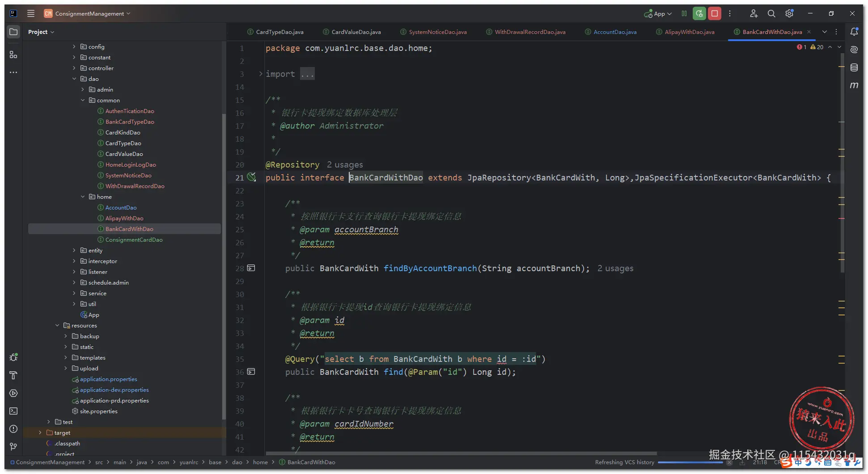This screenshot has width=868, height=474.
Task: Close the BankCardWithDao.java tab
Action: (809, 32)
